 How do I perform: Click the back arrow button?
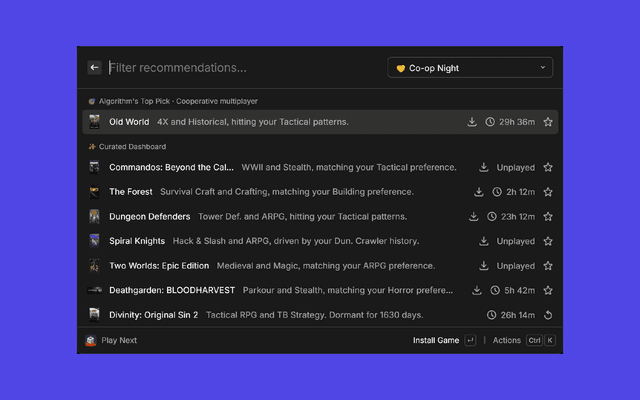coord(94,67)
